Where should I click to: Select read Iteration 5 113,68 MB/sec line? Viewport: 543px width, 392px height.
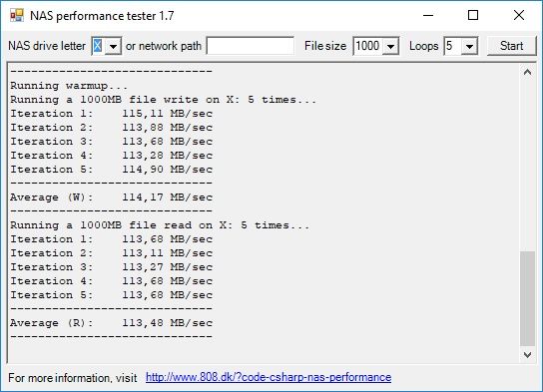(111, 295)
